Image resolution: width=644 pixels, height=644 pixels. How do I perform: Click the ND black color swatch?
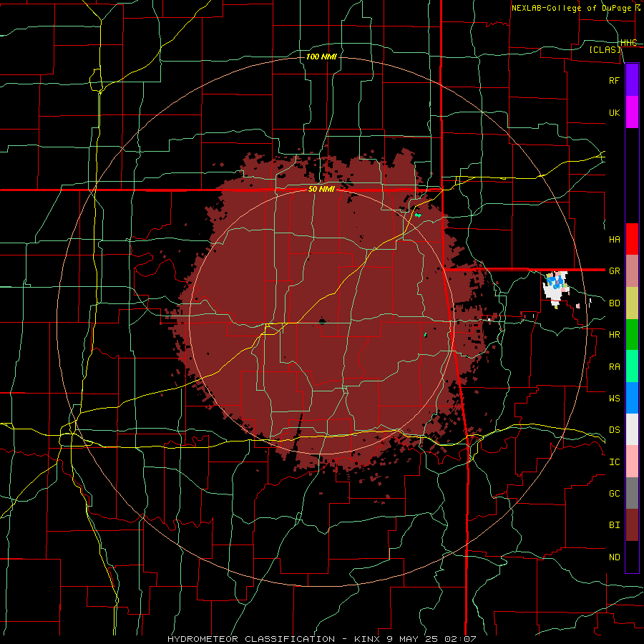click(632, 557)
